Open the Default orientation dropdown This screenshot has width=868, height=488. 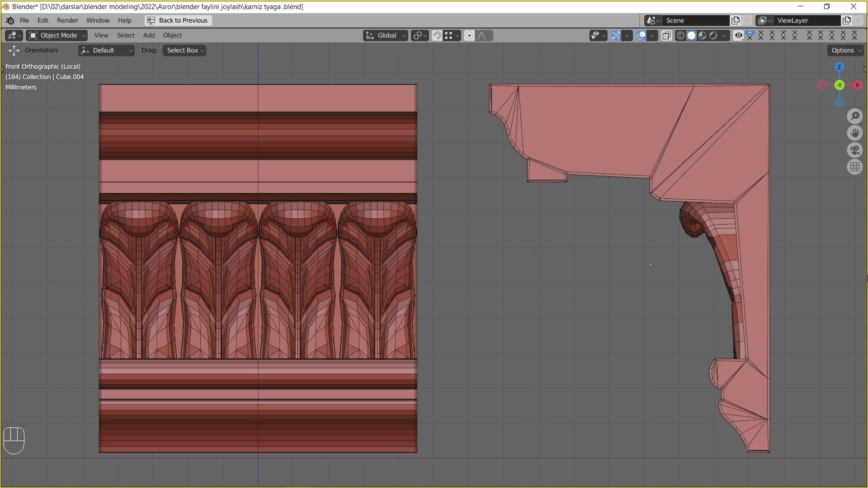[106, 50]
